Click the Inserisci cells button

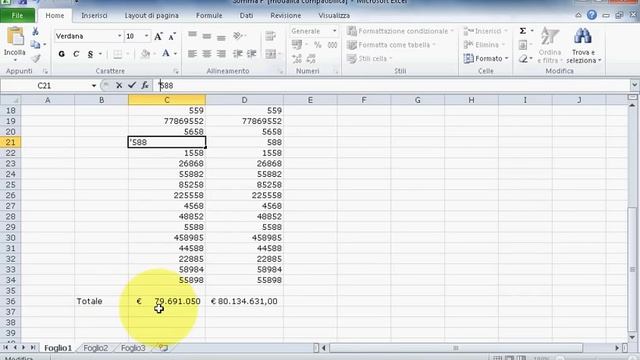click(x=486, y=31)
